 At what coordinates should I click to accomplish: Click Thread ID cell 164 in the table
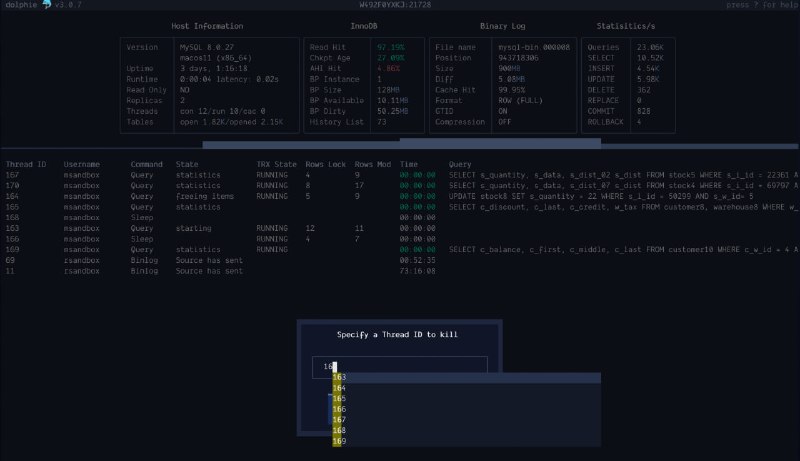[x=12, y=196]
